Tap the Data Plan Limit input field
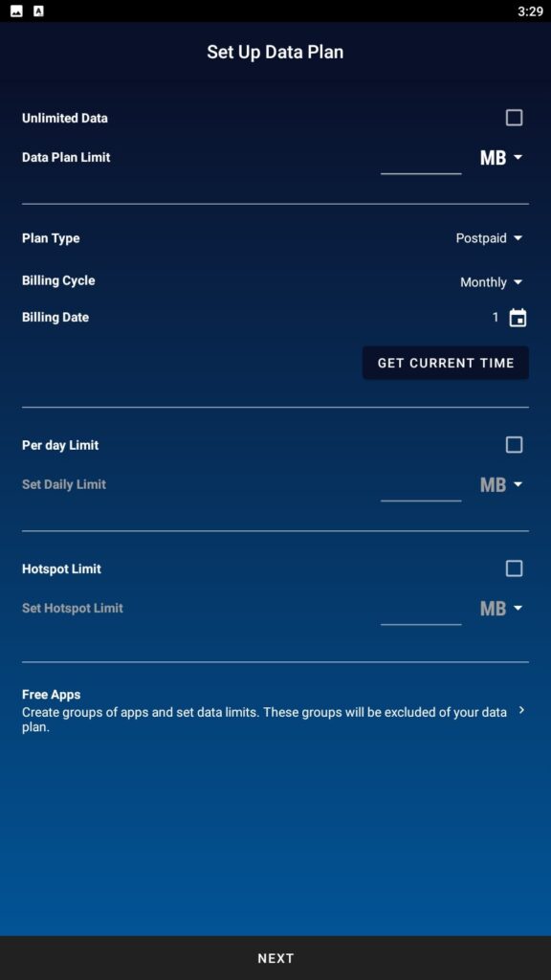This screenshot has width=551, height=980. point(421,163)
